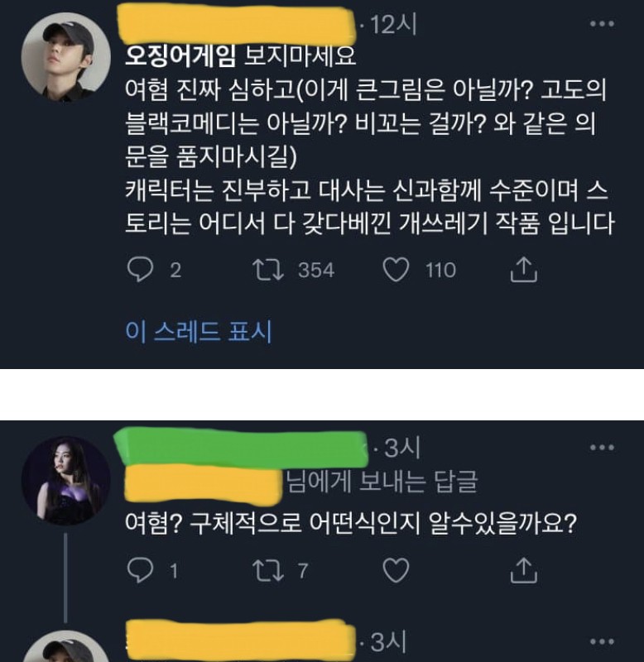644x662 pixels.
Task: Open more options on the 12시 tweet
Action: (x=601, y=25)
